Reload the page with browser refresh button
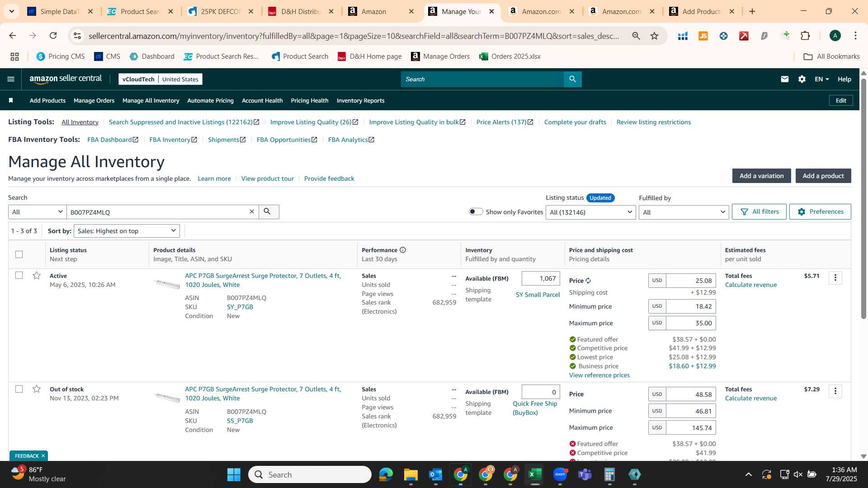Viewport: 868px width, 488px height. click(x=53, y=36)
